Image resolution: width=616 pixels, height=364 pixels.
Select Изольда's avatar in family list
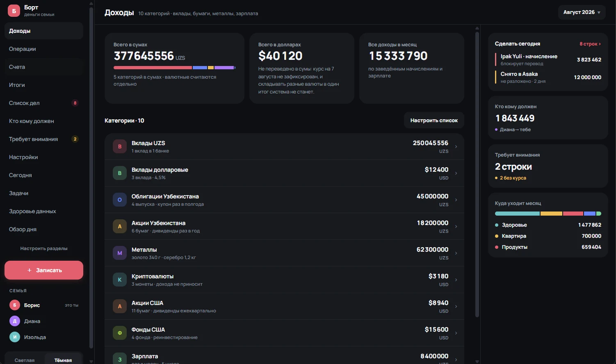coord(15,337)
